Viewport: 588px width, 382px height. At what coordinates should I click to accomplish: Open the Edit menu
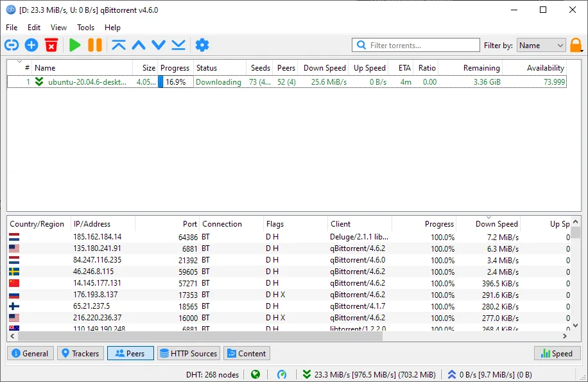[34, 28]
